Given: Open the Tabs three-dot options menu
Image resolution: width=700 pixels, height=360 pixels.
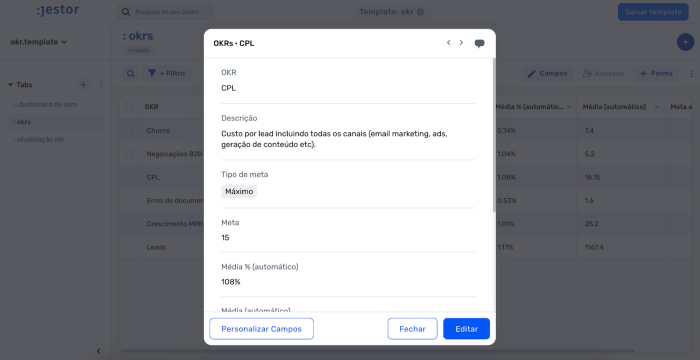Looking at the screenshot, I should pyautogui.click(x=101, y=85).
